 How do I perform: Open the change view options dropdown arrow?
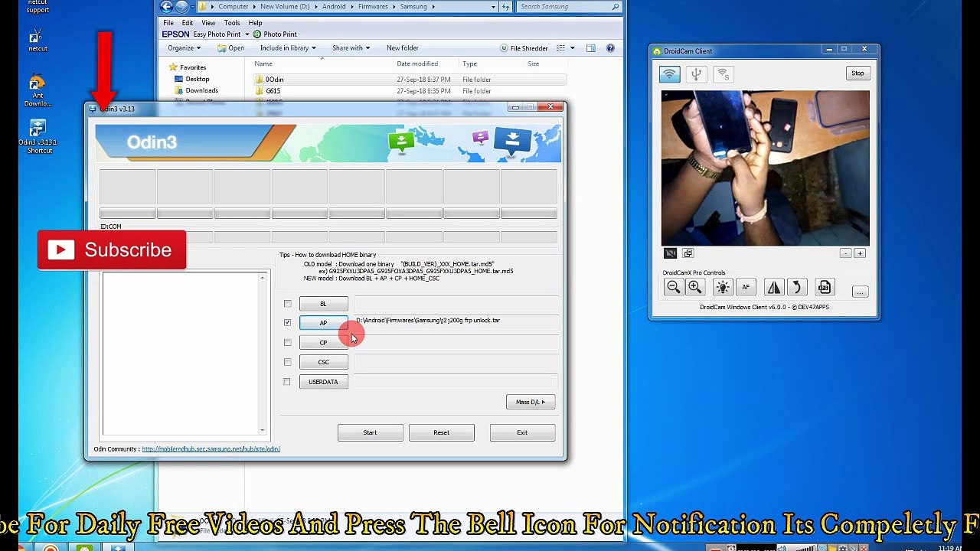click(572, 48)
